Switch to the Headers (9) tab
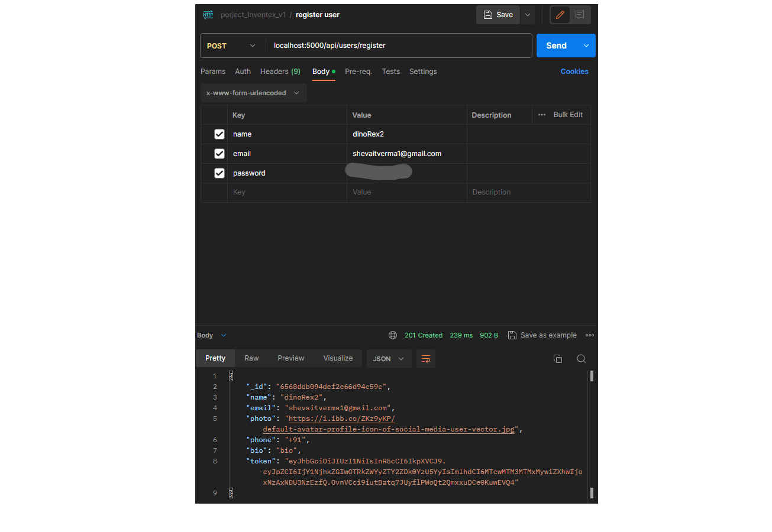This screenshot has height=532, width=772. click(x=280, y=72)
